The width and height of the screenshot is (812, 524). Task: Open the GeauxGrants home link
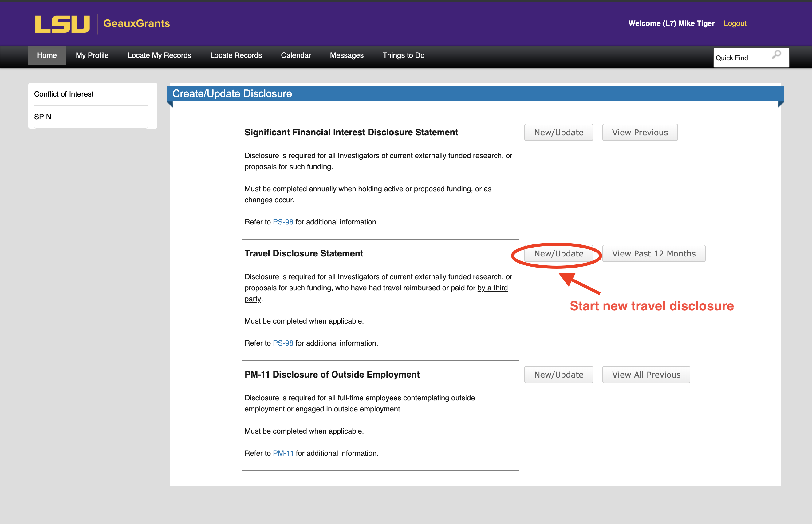point(136,23)
